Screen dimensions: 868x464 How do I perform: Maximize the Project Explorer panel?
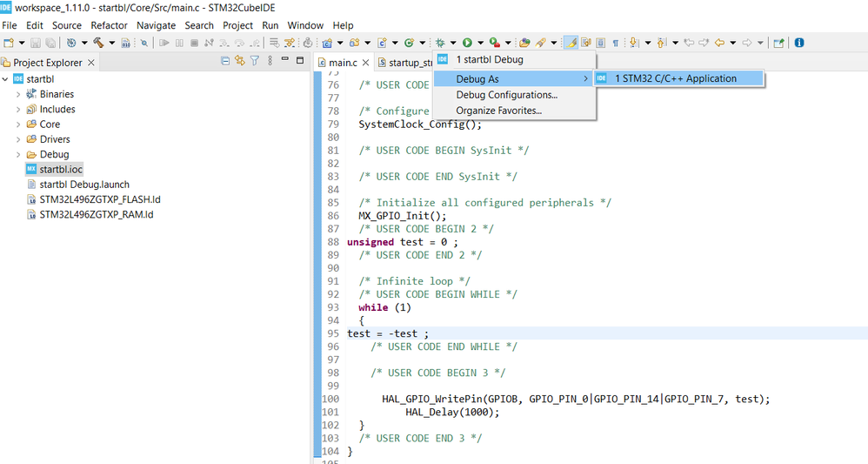(300, 60)
